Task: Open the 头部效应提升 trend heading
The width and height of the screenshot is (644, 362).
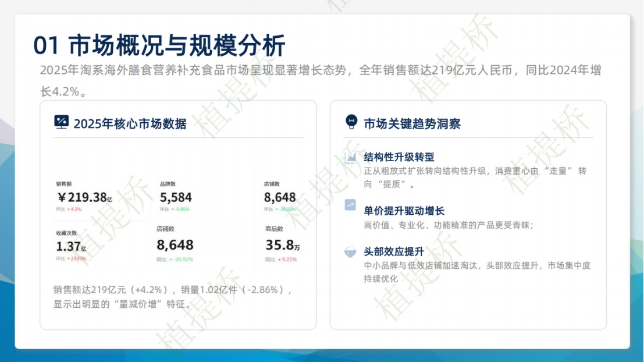Action: [393, 252]
